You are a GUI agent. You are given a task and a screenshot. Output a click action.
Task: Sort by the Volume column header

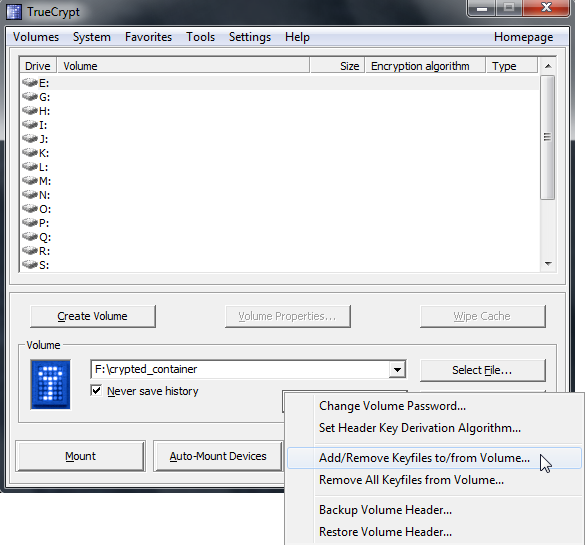(183, 66)
